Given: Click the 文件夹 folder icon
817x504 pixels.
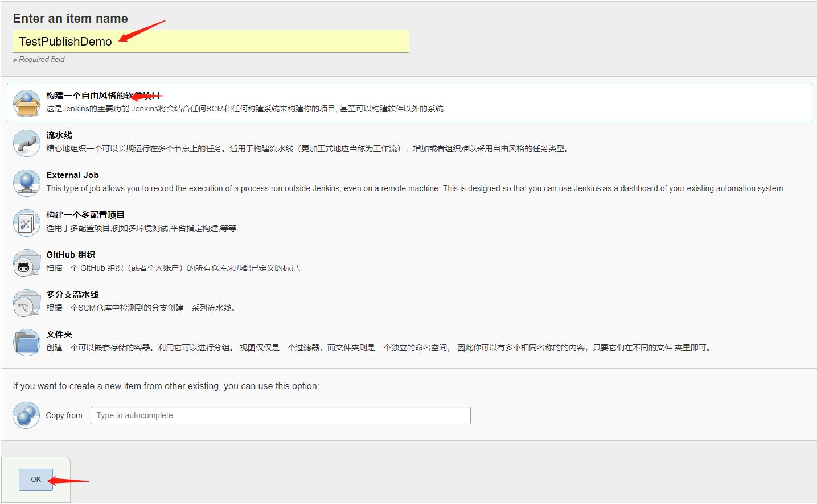Looking at the screenshot, I should coord(27,342).
